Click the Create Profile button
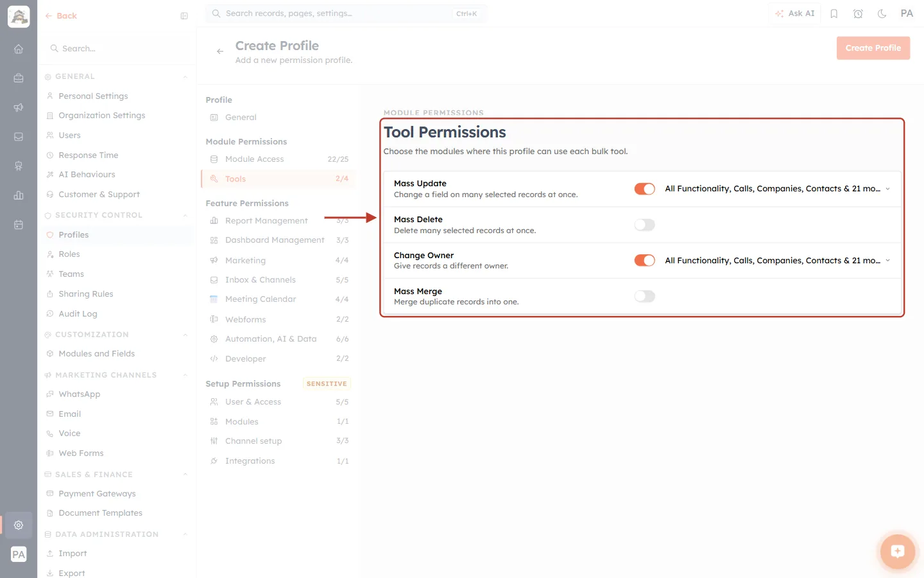 tap(873, 48)
